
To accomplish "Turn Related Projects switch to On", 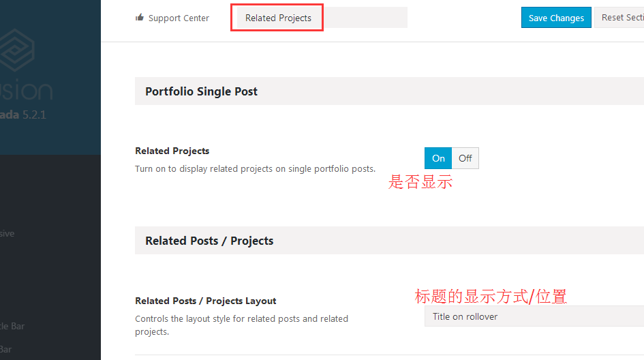I will (438, 158).
